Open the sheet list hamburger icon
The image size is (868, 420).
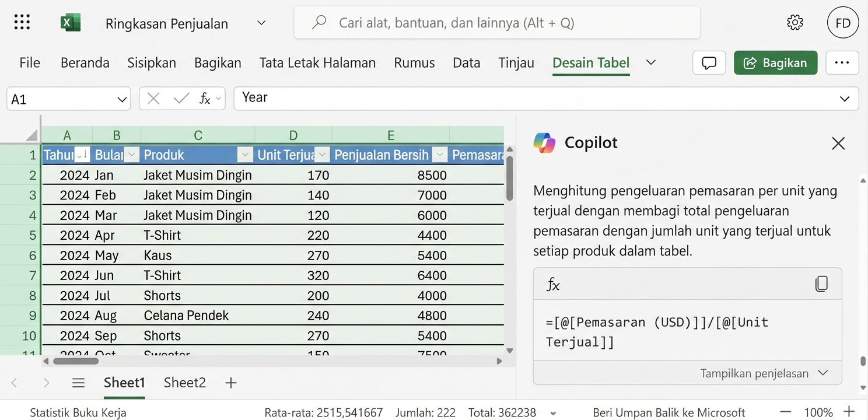(78, 383)
